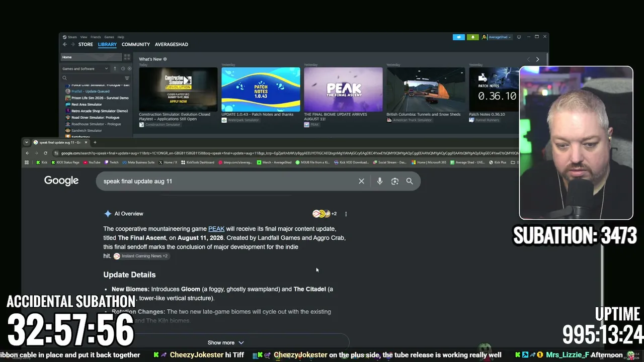Open the KickTools Dashboard bookmark

click(x=198, y=162)
